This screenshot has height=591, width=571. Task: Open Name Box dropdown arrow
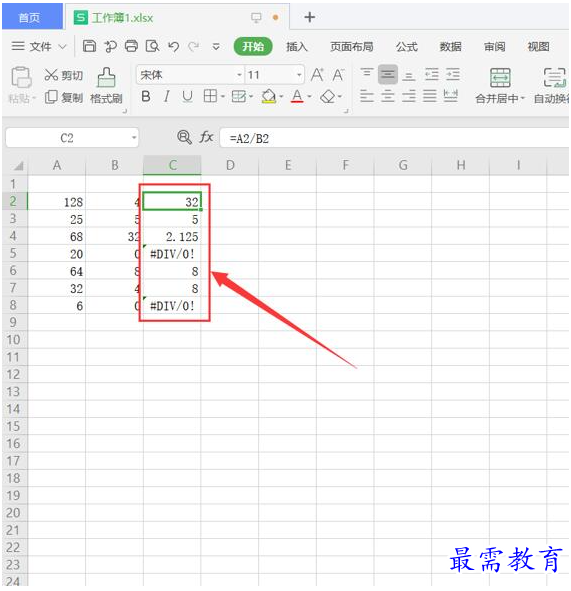[x=134, y=138]
